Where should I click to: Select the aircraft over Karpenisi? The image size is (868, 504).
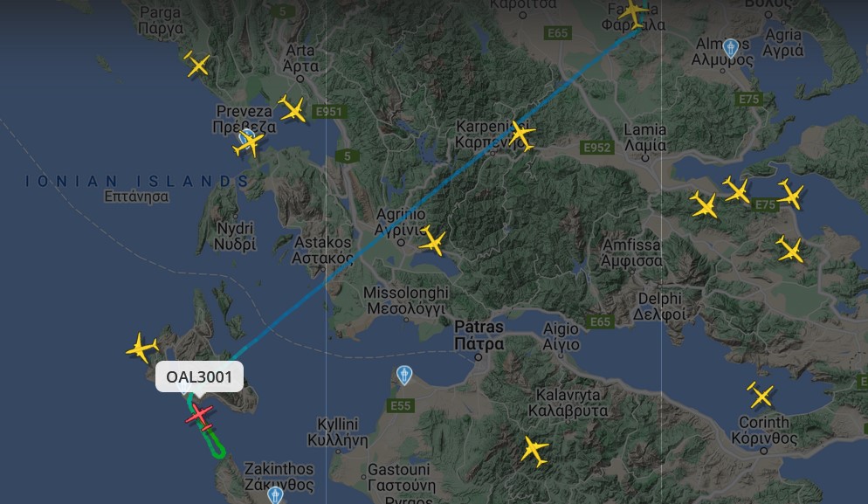tap(520, 135)
